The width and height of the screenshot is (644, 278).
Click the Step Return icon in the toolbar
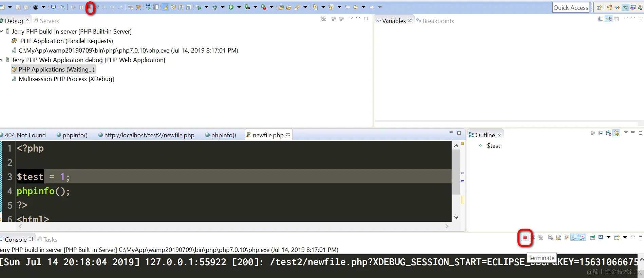coord(120,7)
